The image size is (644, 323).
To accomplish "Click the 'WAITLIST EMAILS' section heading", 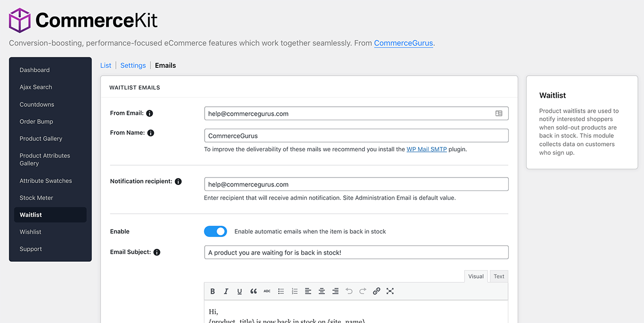I will point(135,88).
